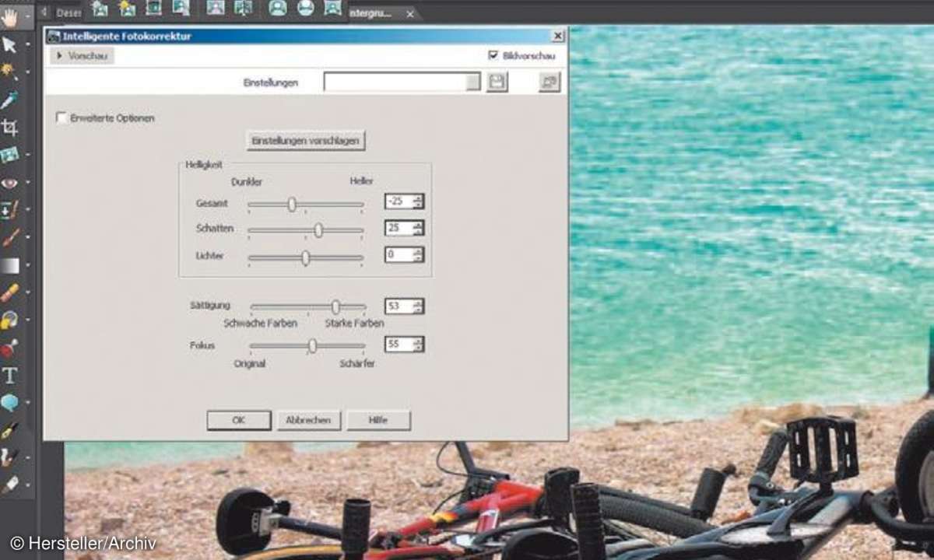Select the Text tool
934x560 pixels.
point(9,376)
